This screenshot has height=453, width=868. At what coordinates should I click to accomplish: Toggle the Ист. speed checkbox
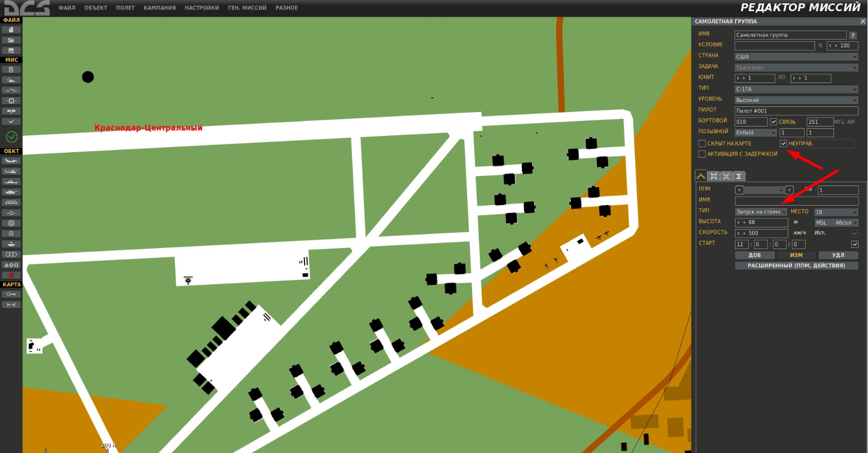(855, 233)
